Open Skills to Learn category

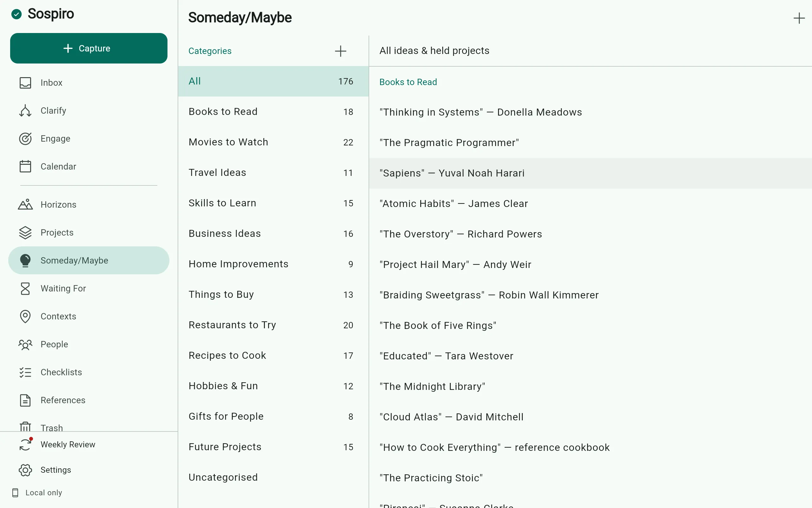273,203
